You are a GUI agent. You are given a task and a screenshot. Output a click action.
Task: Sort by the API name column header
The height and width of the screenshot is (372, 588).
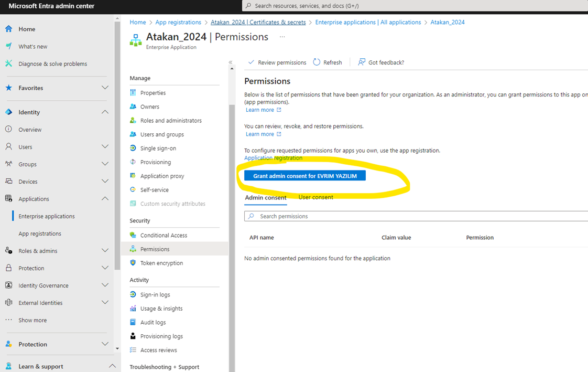click(262, 238)
